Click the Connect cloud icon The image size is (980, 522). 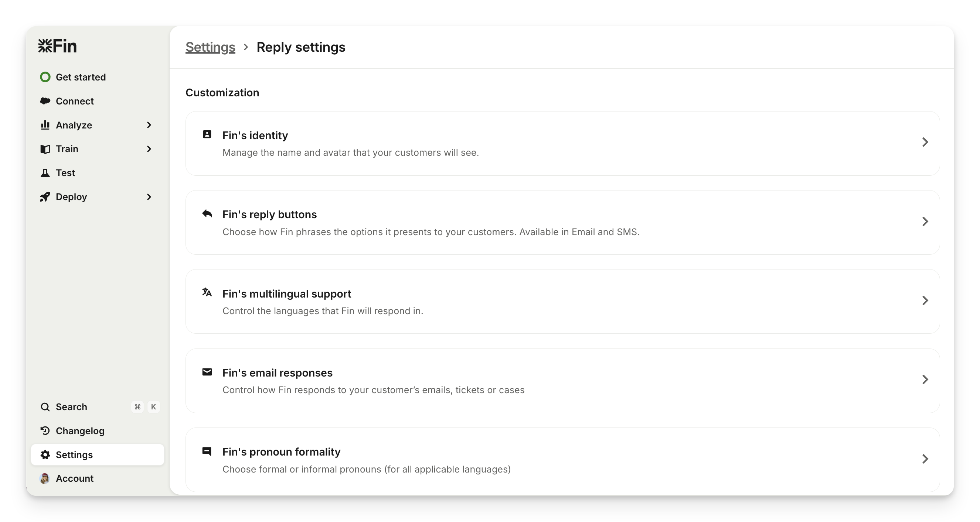[x=45, y=101]
